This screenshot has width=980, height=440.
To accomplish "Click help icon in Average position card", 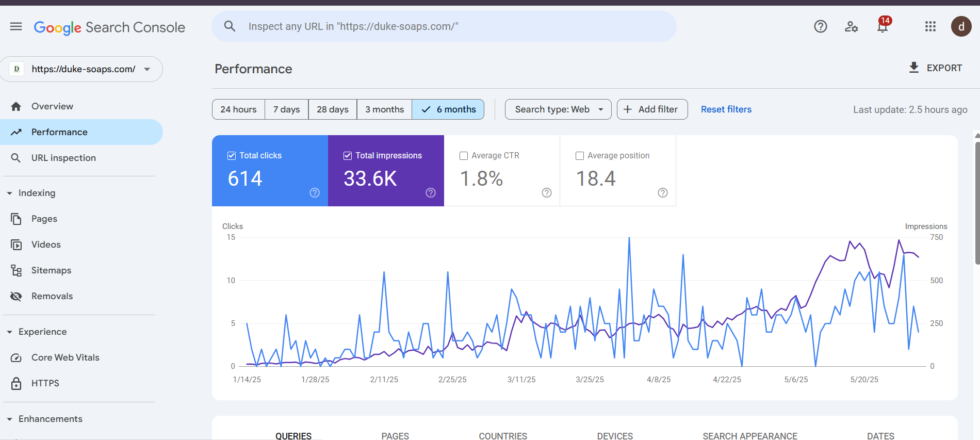I will 663,192.
